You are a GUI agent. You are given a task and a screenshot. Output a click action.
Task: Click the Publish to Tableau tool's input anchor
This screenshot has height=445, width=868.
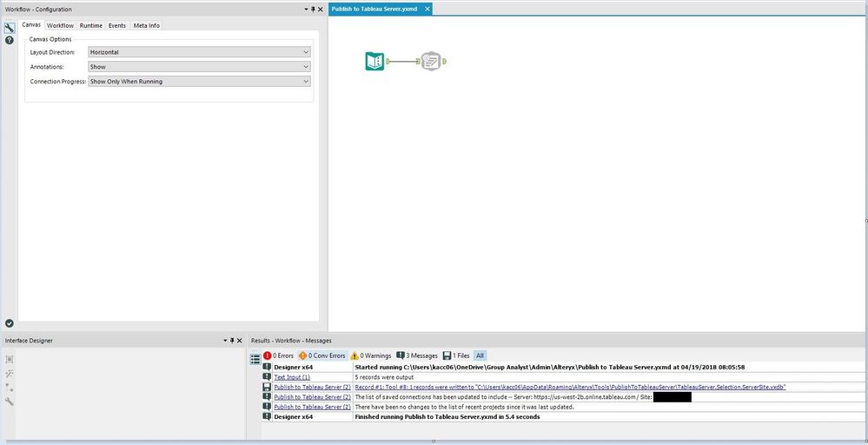tap(418, 61)
